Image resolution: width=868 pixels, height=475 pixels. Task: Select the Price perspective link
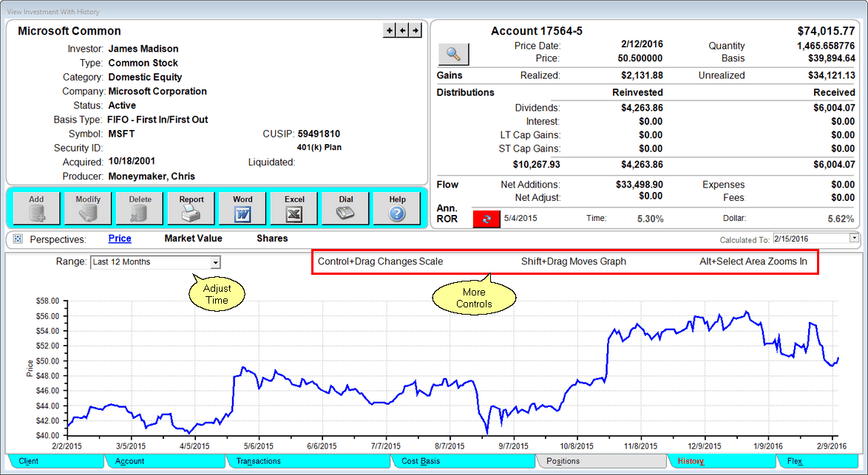click(x=120, y=239)
